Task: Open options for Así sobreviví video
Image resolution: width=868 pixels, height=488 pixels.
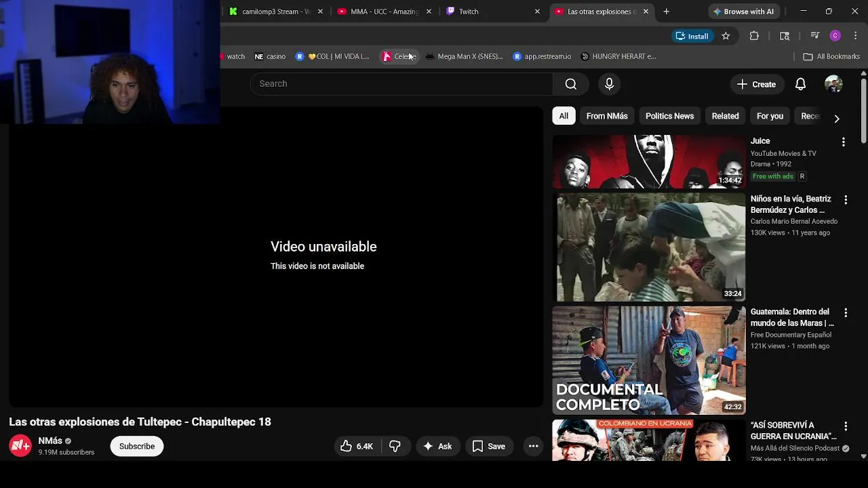Action: click(845, 426)
